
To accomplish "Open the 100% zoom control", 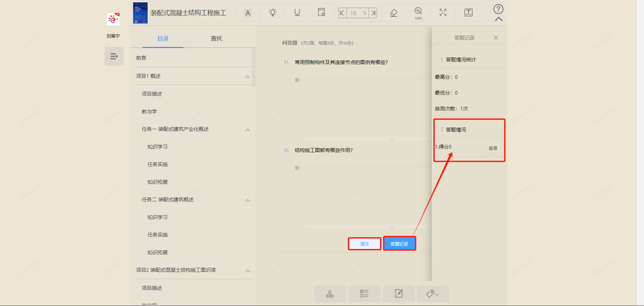I will coord(418,13).
